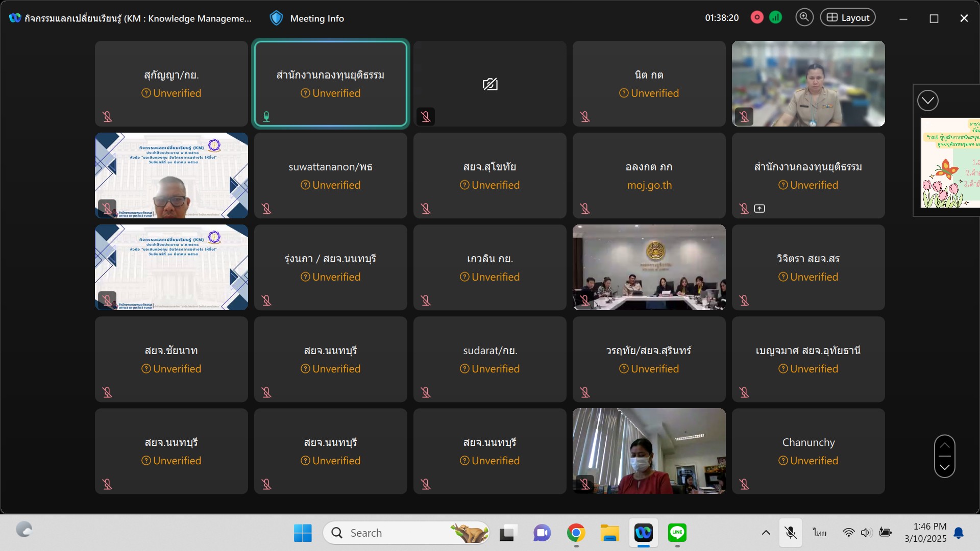Open Google Chrome from the taskbar
The height and width of the screenshot is (551, 980).
[576, 533]
